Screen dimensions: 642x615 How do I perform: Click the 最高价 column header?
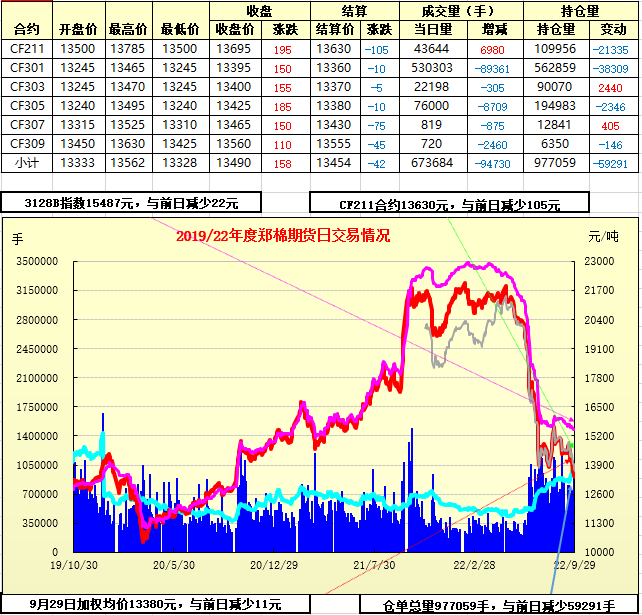pos(129,29)
